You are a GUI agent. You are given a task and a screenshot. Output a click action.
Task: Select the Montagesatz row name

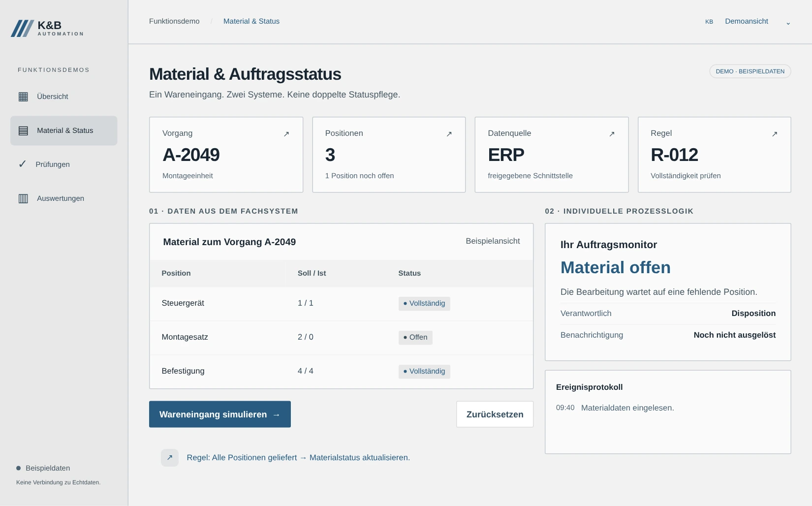185,337
